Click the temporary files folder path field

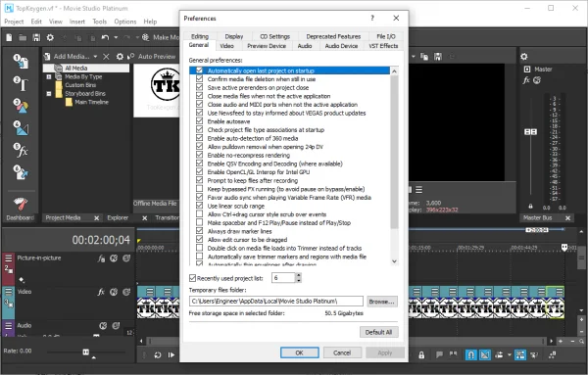click(x=276, y=302)
